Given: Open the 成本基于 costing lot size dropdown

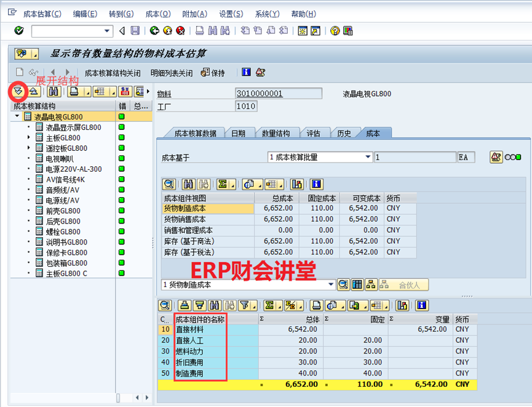Looking at the screenshot, I should pos(368,157).
